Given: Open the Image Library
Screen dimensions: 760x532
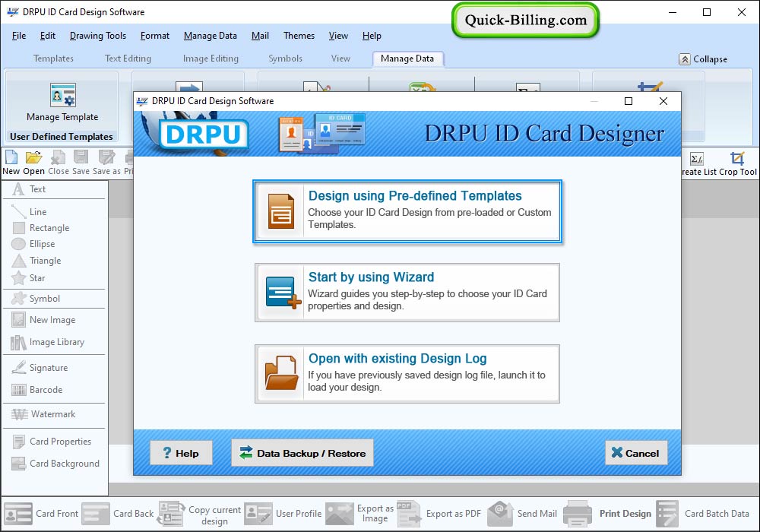Looking at the screenshot, I should 47,342.
